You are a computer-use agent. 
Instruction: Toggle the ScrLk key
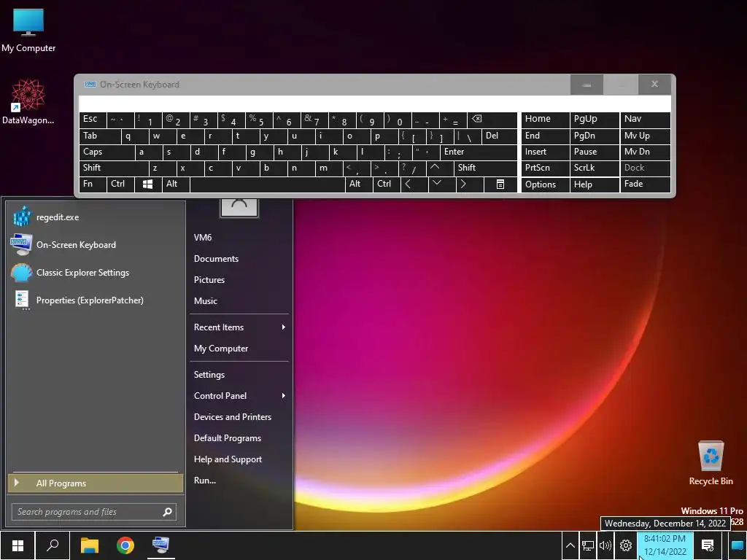coord(594,168)
